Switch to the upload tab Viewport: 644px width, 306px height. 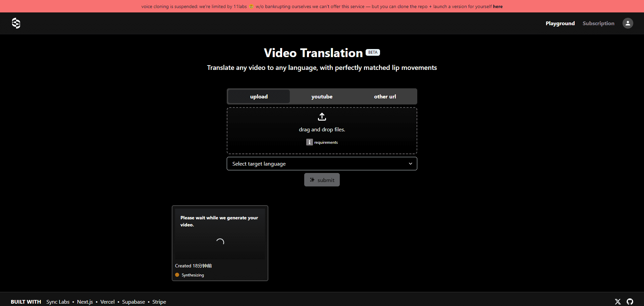pyautogui.click(x=259, y=96)
